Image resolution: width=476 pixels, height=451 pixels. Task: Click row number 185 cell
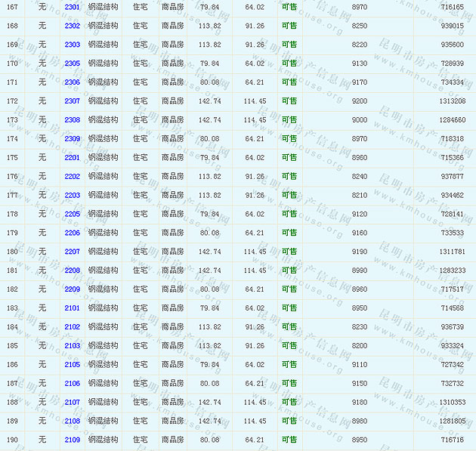12,346
